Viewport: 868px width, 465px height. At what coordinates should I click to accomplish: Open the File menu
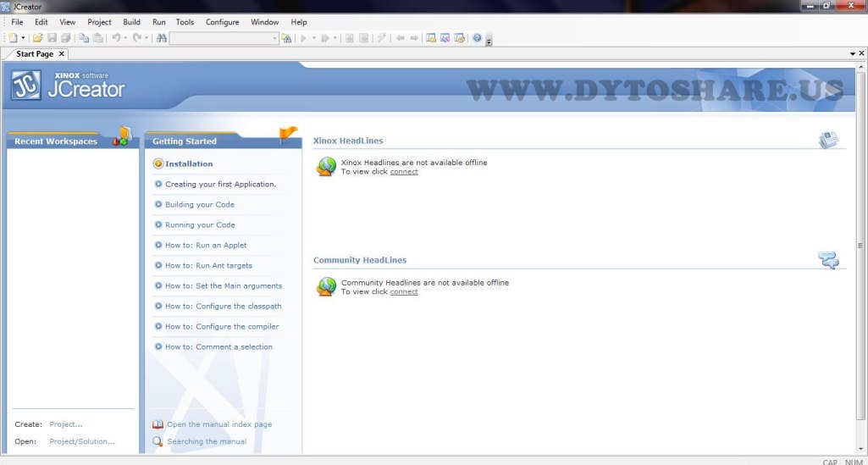click(x=17, y=22)
